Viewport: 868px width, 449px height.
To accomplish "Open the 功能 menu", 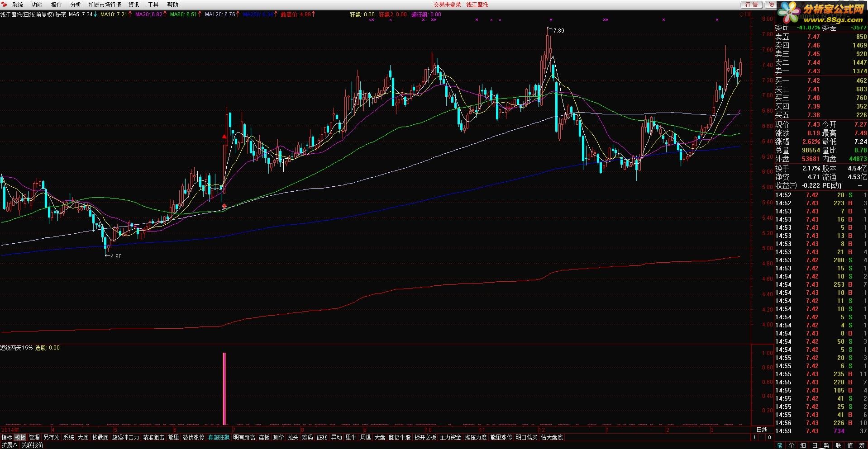I will pyautogui.click(x=37, y=5).
